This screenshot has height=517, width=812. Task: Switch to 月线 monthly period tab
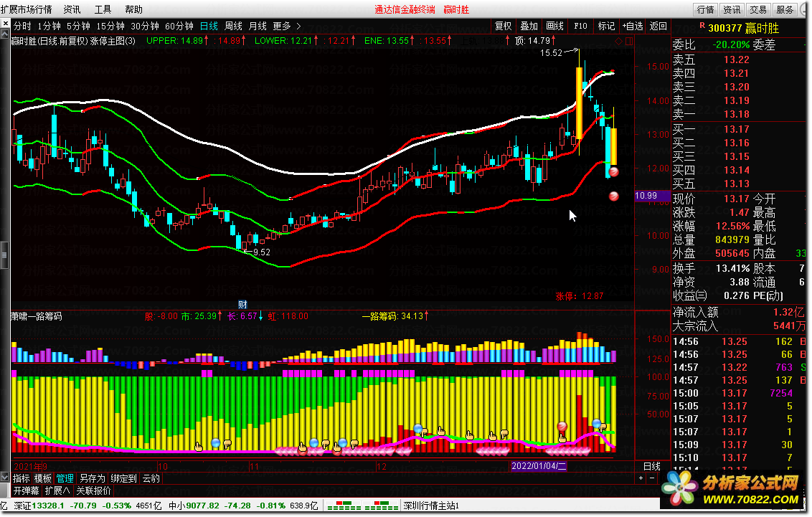(x=258, y=26)
